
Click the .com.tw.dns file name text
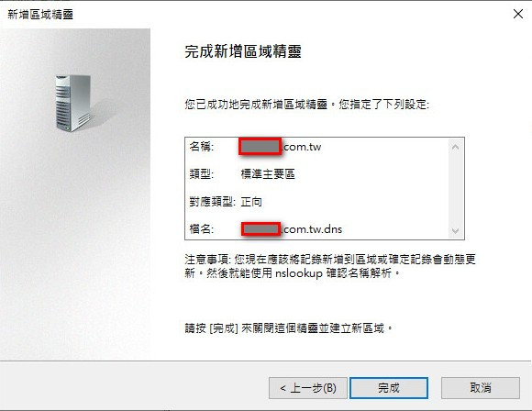(x=312, y=229)
